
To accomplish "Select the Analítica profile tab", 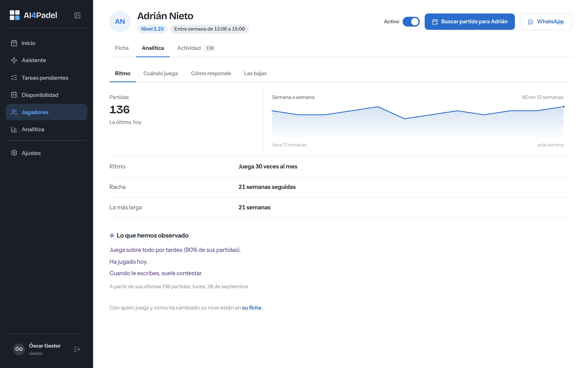I will tap(153, 48).
